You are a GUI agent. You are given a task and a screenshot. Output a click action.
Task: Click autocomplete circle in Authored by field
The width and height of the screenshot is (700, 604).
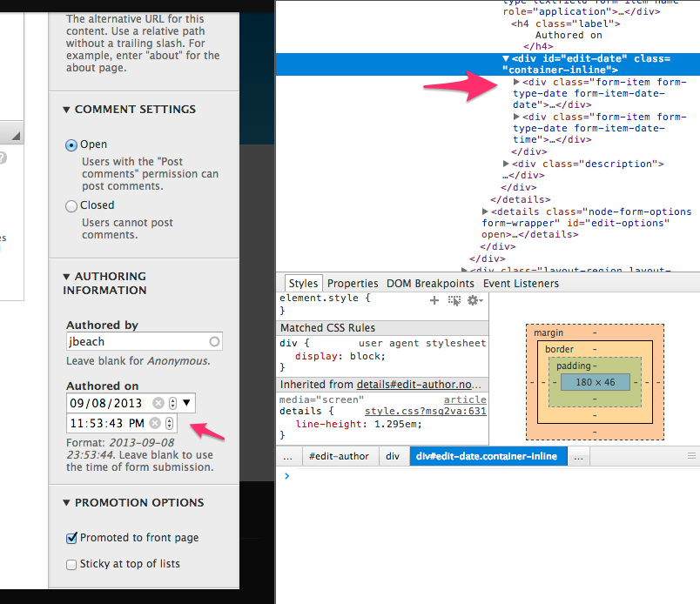[x=214, y=341]
